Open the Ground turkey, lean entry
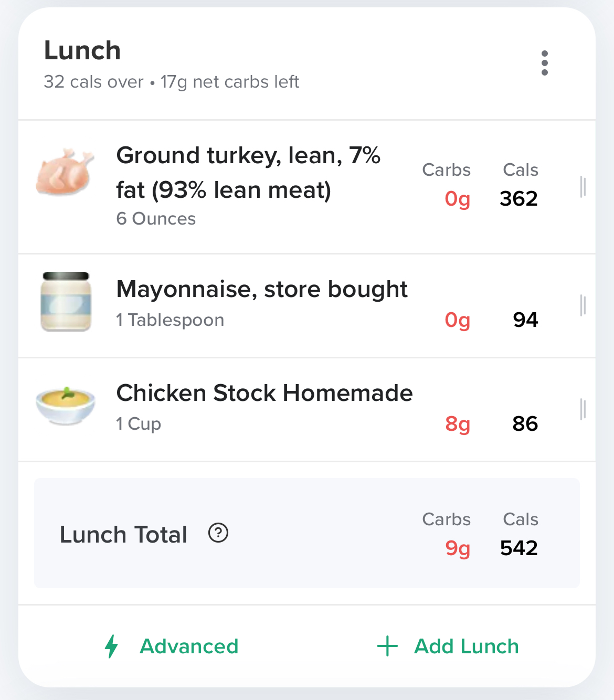Image resolution: width=614 pixels, height=700 pixels. pos(248,173)
